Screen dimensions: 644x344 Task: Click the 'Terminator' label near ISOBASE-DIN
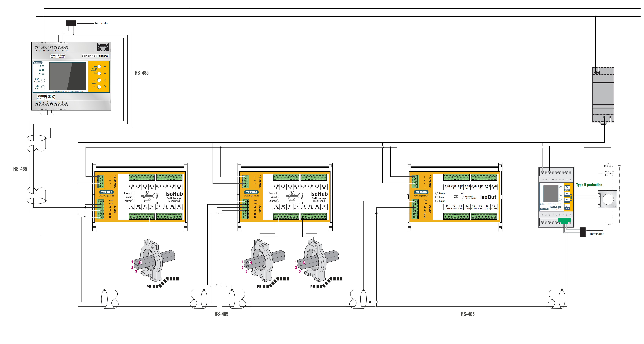[101, 23]
